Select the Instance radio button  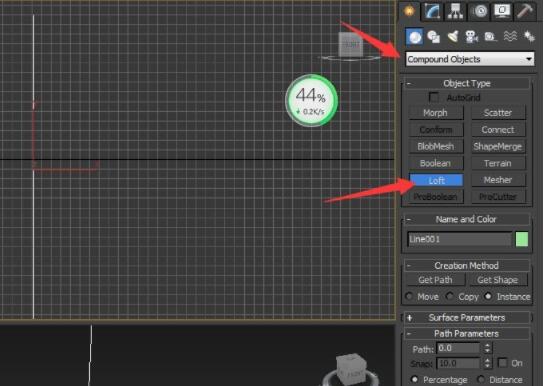click(x=488, y=297)
